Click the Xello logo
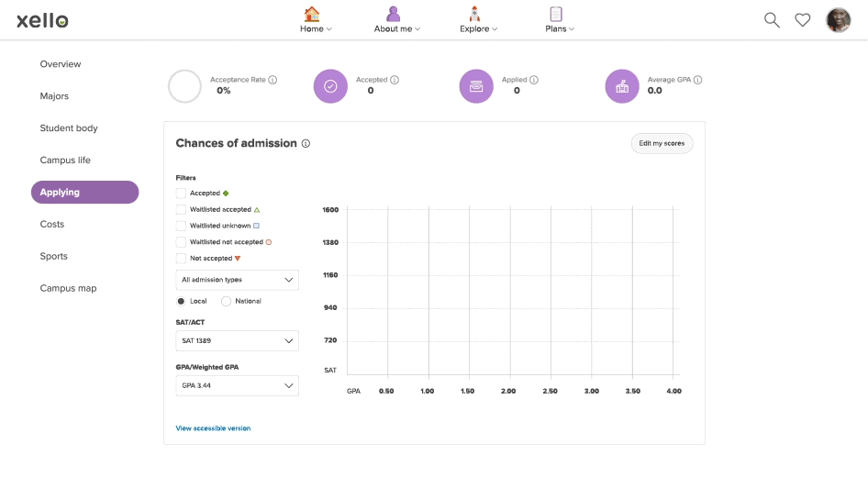868x488 pixels. [42, 20]
